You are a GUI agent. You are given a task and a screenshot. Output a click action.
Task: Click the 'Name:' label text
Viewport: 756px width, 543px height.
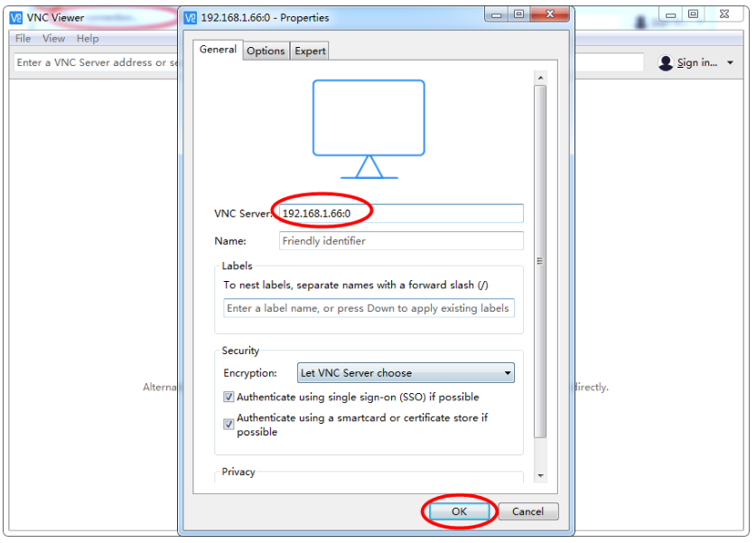pyautogui.click(x=230, y=240)
